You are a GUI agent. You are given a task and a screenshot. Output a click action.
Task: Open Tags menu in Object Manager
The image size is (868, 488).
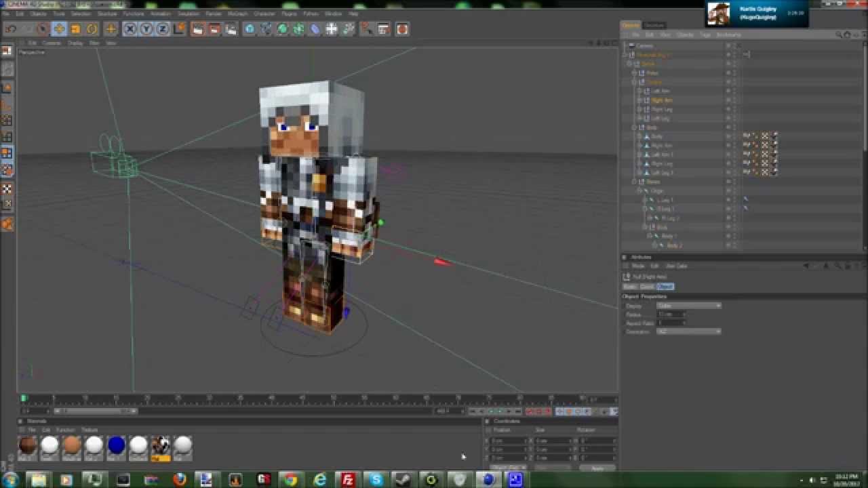[x=705, y=35]
